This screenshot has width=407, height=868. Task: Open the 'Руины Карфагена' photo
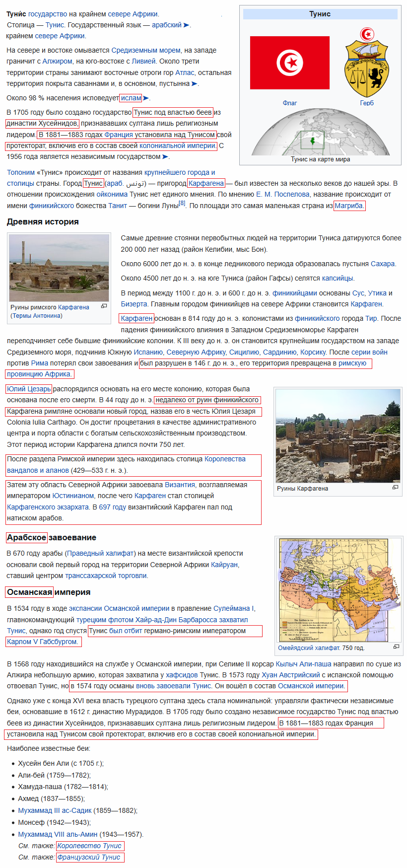pyautogui.click(x=338, y=436)
